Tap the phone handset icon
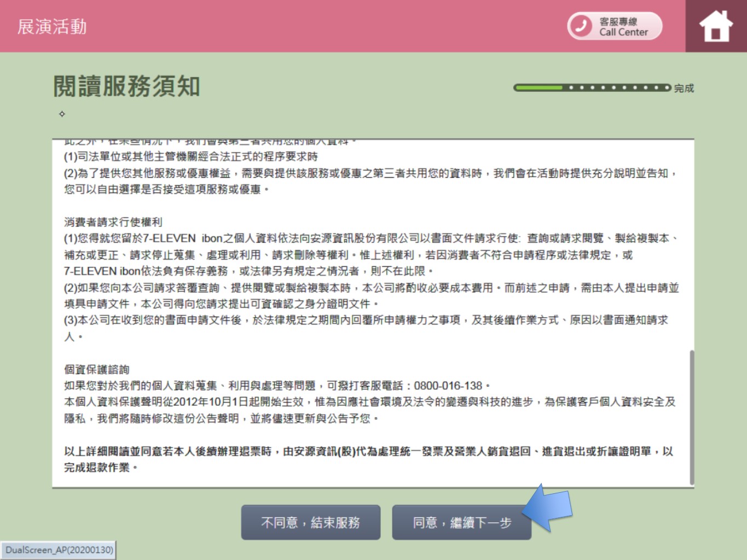 tap(581, 26)
